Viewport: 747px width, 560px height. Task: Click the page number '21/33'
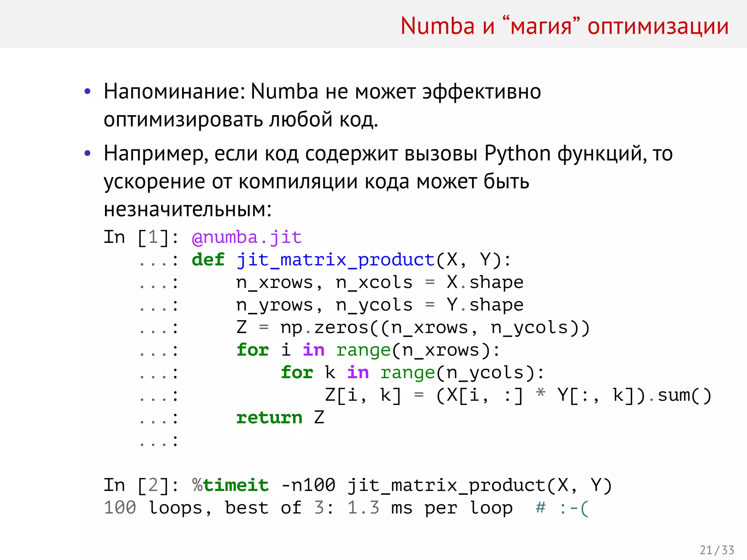coord(717,550)
